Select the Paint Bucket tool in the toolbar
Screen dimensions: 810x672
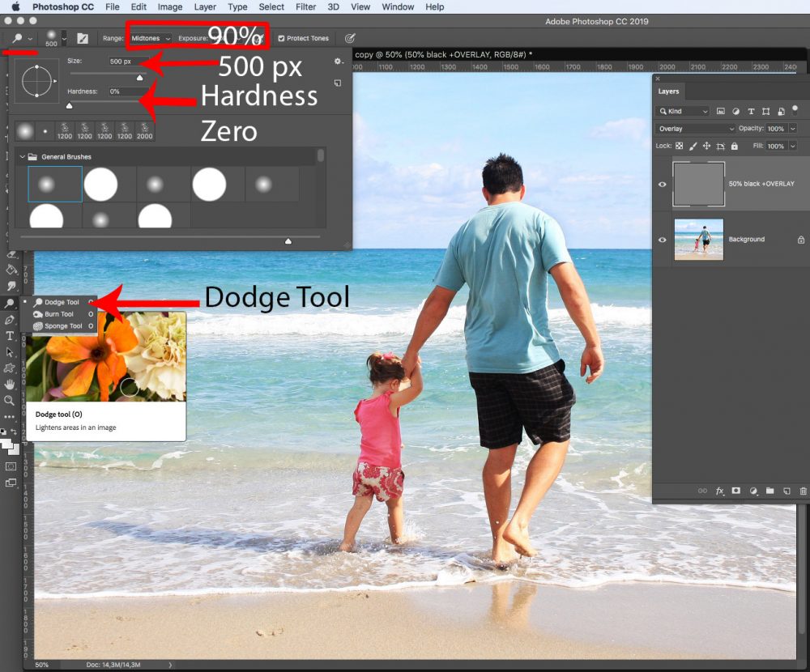11,270
